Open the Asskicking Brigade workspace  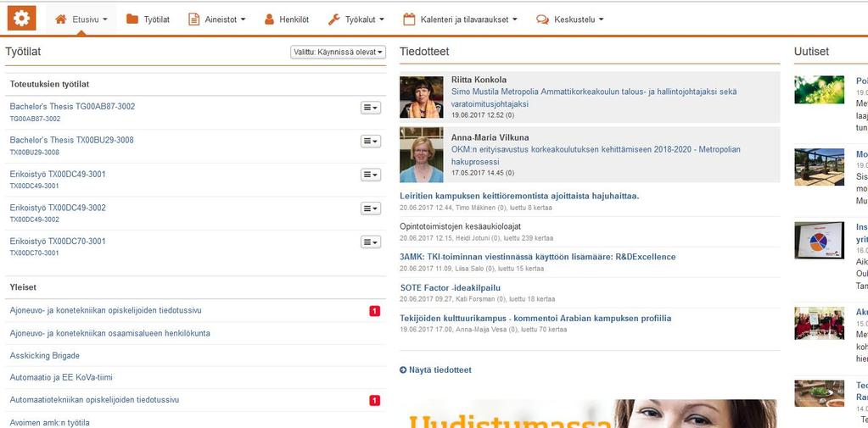[44, 356]
